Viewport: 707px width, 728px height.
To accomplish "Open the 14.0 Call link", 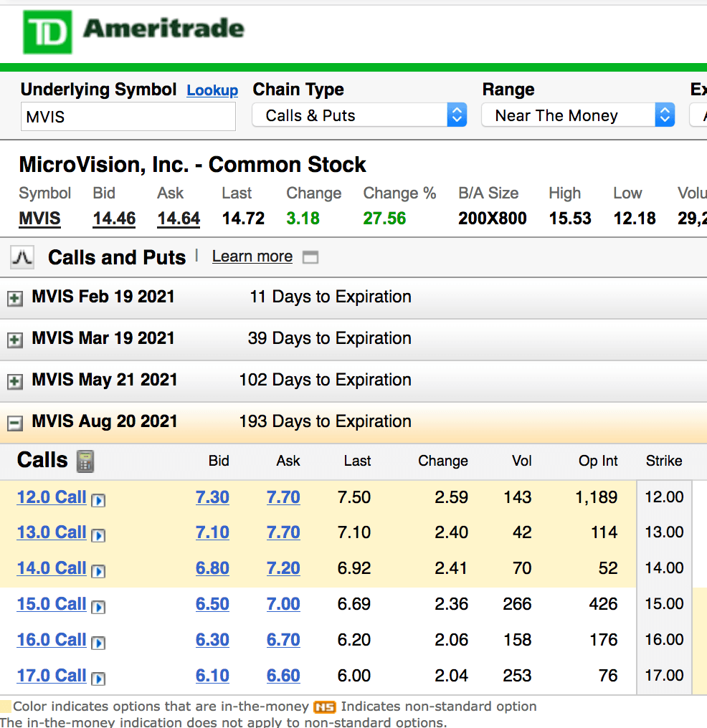I will (x=52, y=567).
